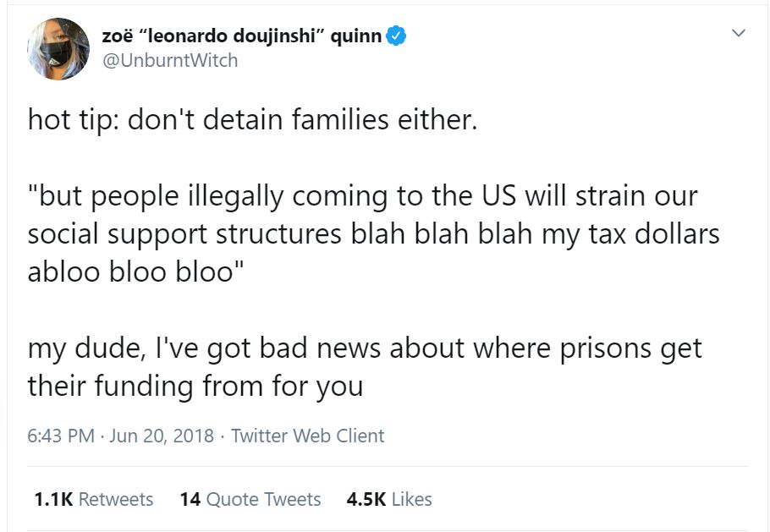Click the 14 quote tweet count
Image resolution: width=770 pixels, height=532 pixels.
pyautogui.click(x=190, y=500)
